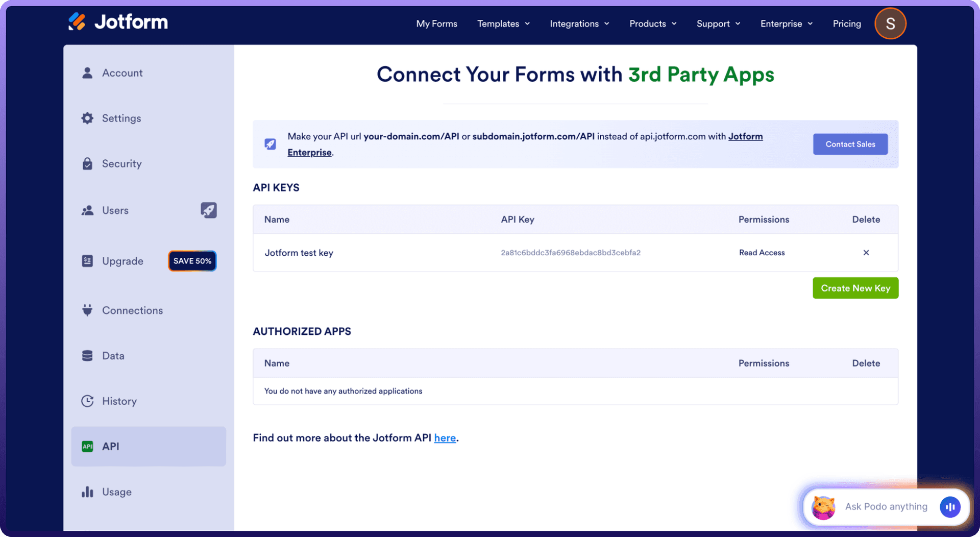This screenshot has width=980, height=537.
Task: Open Read Access permissions selector
Action: pyautogui.click(x=762, y=253)
